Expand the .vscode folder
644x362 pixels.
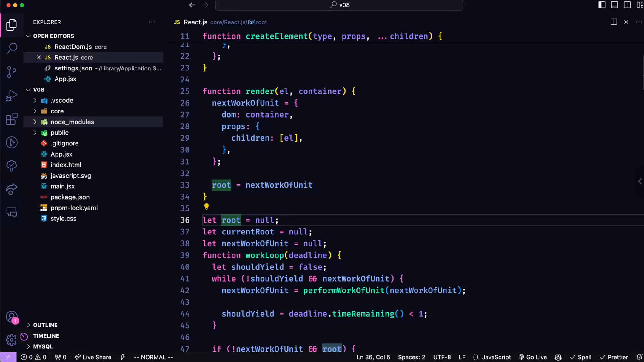[x=35, y=100]
